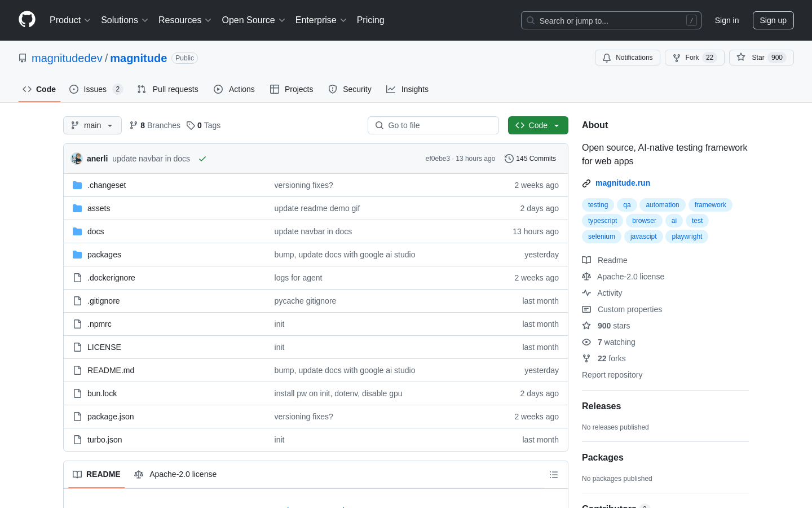
Task: Click the eye icon beside 7 watching
Action: click(586, 342)
